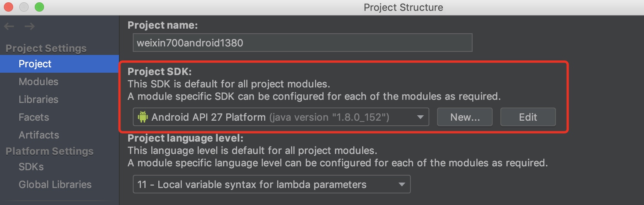Click the New... SDK button
This screenshot has width=644, height=205.
(x=465, y=117)
